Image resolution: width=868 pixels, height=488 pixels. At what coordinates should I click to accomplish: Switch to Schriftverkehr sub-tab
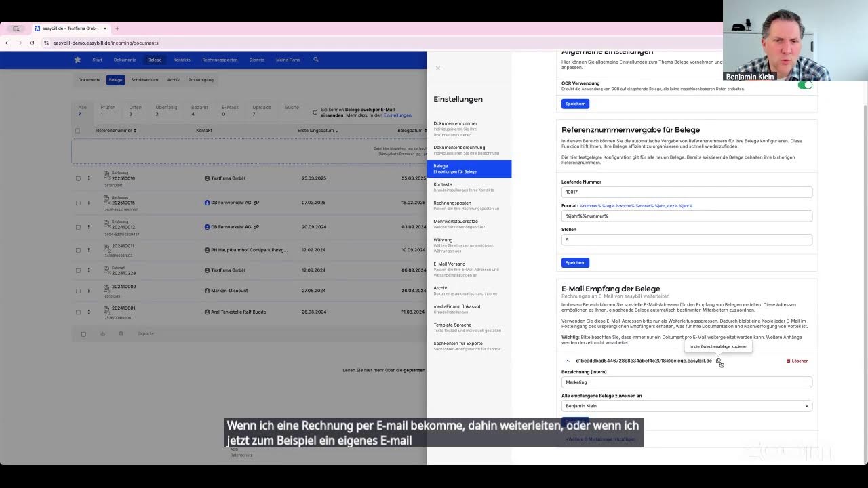tap(144, 80)
